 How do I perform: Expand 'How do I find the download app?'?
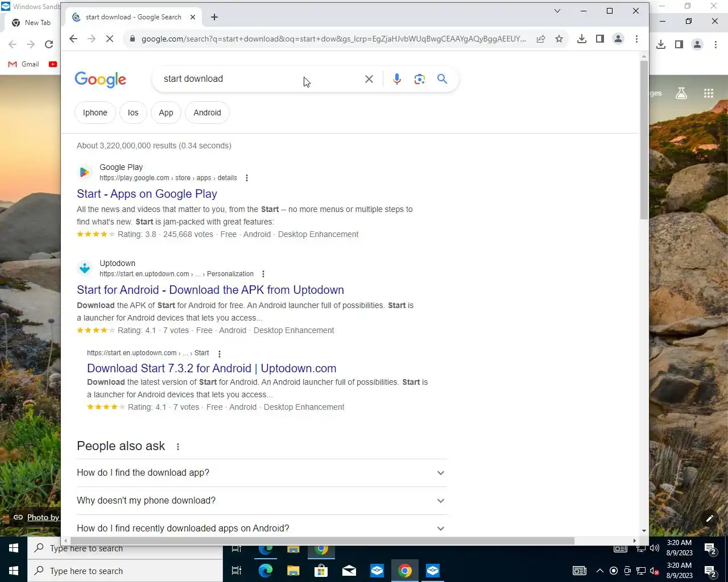[262, 473]
